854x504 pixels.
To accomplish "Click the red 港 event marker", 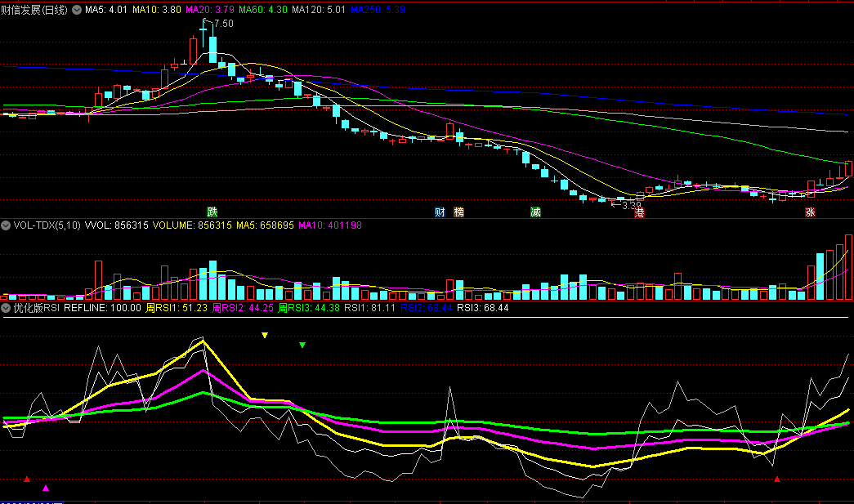I will pyautogui.click(x=639, y=212).
